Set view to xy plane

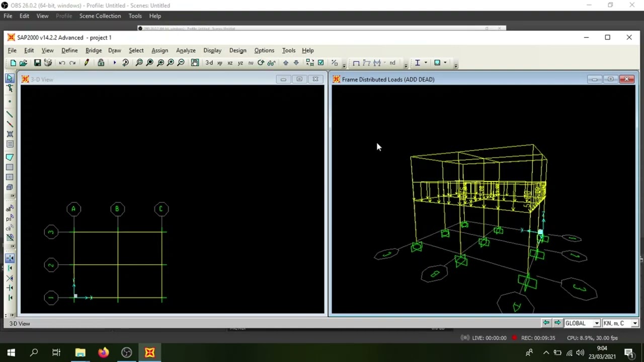pyautogui.click(x=219, y=63)
